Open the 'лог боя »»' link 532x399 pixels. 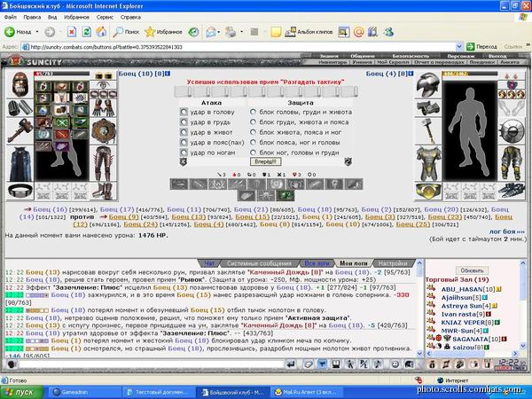[507, 231]
